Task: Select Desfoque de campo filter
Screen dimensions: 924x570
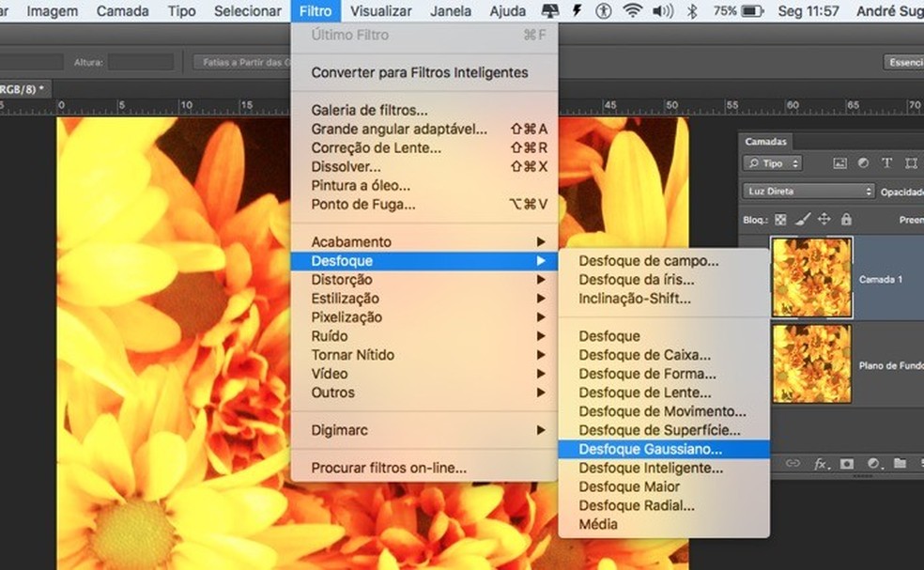Action: [x=664, y=260]
